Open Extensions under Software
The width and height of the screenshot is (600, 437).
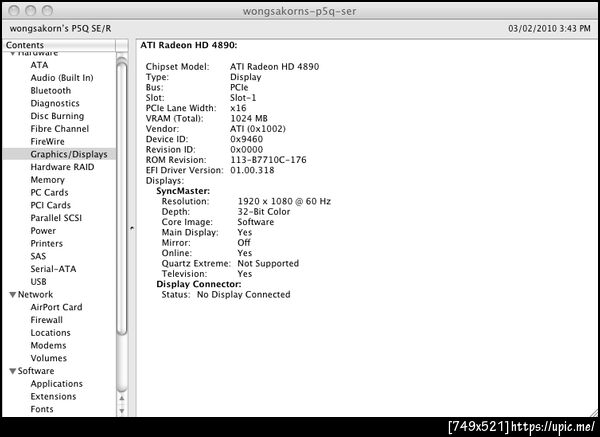pyautogui.click(x=53, y=396)
